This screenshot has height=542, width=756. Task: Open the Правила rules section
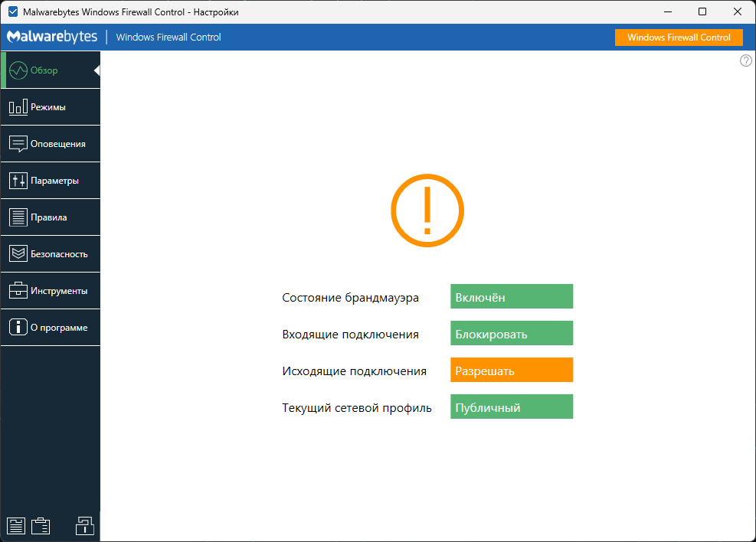pos(50,217)
